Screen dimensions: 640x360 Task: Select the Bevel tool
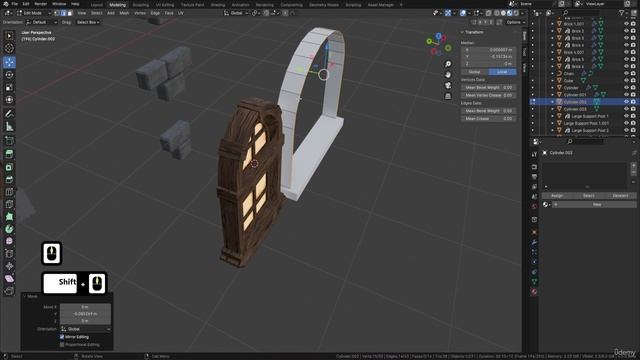point(9,179)
